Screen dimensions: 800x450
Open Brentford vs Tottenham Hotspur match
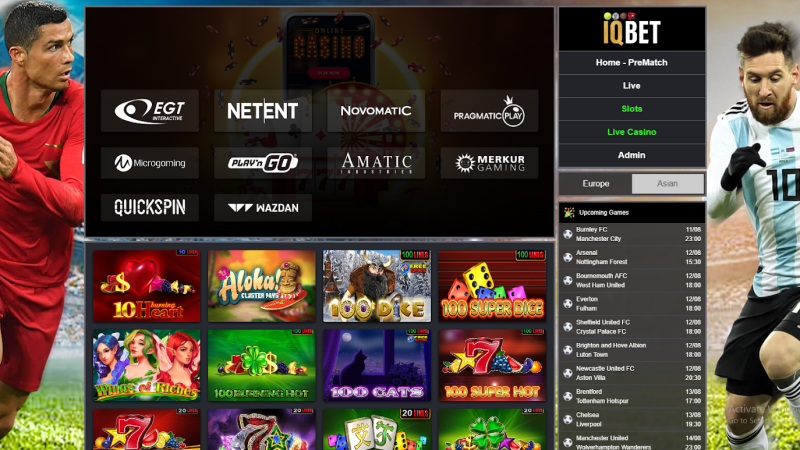pos(632,396)
